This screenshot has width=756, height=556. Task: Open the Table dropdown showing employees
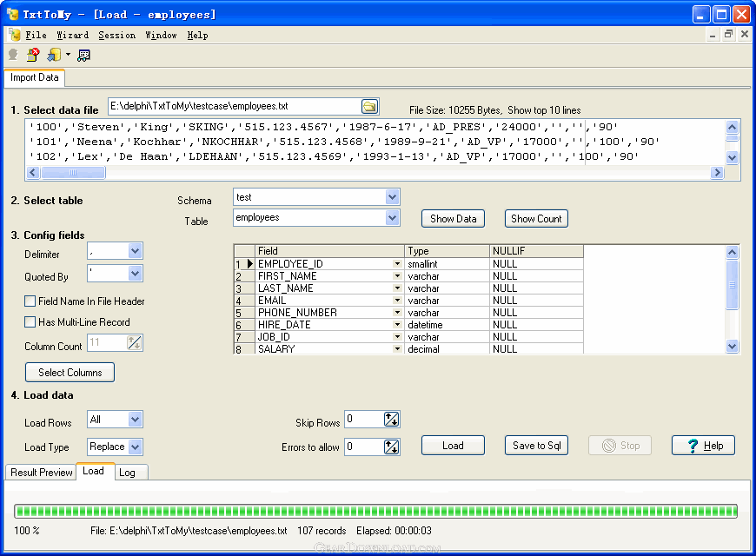(392, 217)
